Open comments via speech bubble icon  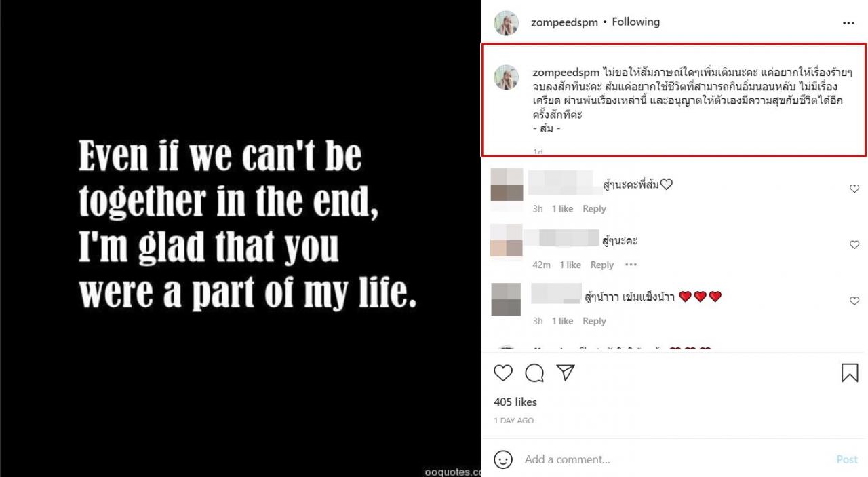point(534,373)
